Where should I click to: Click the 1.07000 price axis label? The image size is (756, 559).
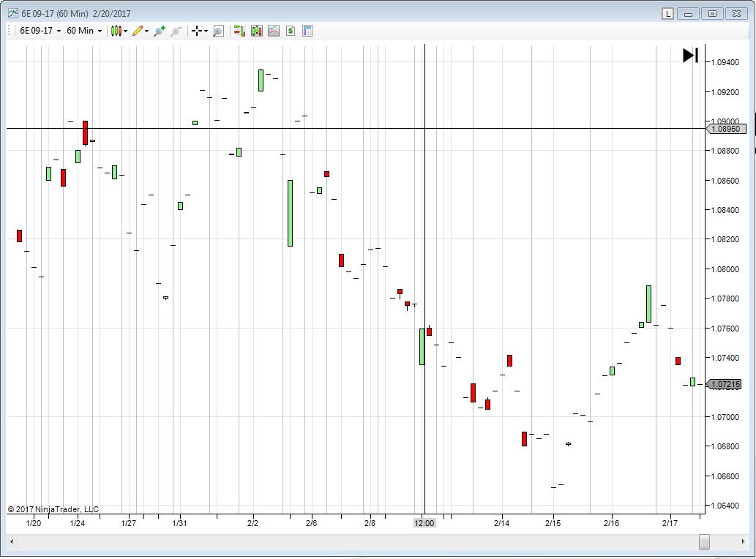(725, 417)
